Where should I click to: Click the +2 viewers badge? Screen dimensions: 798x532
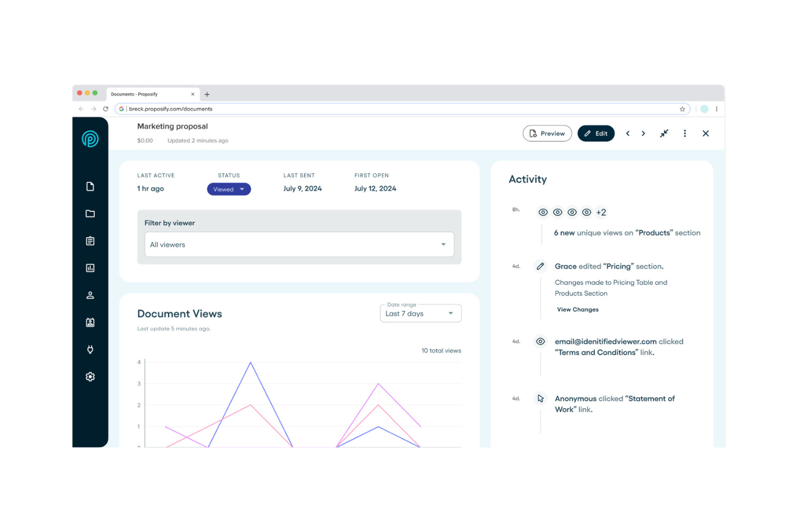(601, 212)
